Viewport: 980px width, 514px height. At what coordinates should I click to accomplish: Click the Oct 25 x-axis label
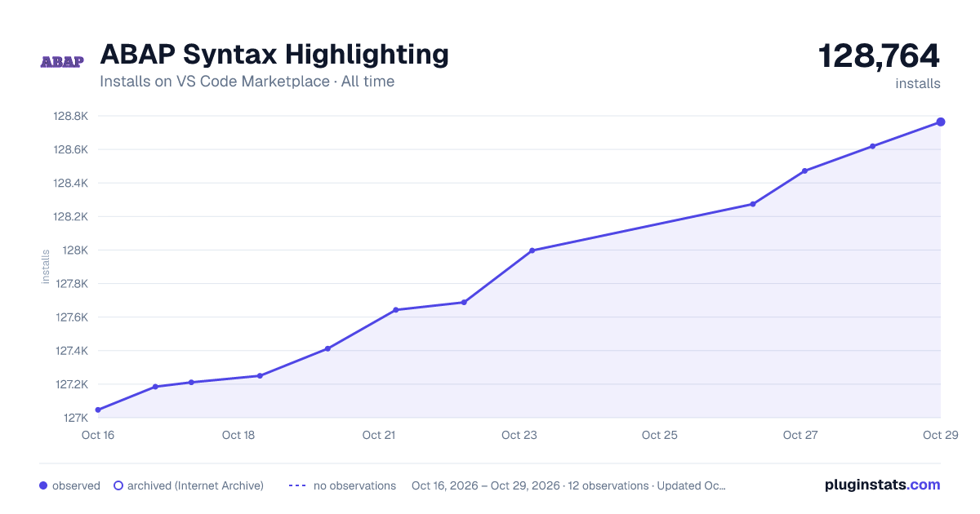(660, 435)
